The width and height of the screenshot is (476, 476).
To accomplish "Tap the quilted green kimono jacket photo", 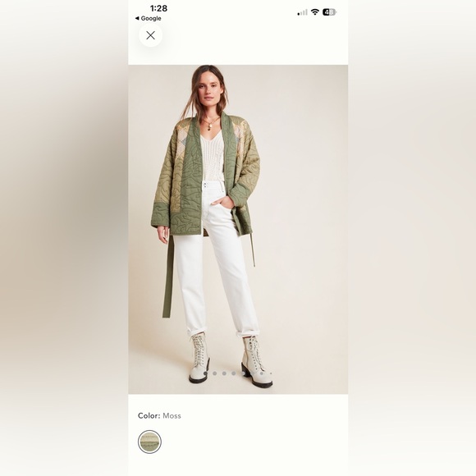I will pos(205,176).
